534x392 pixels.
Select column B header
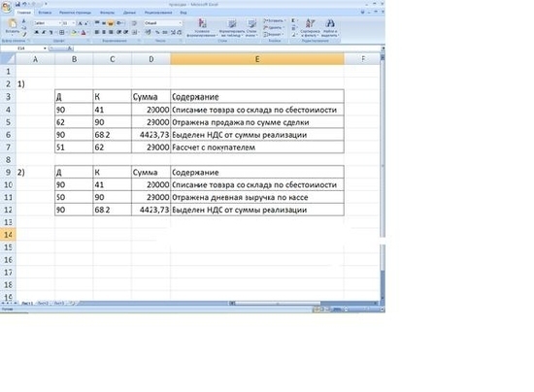pos(74,59)
